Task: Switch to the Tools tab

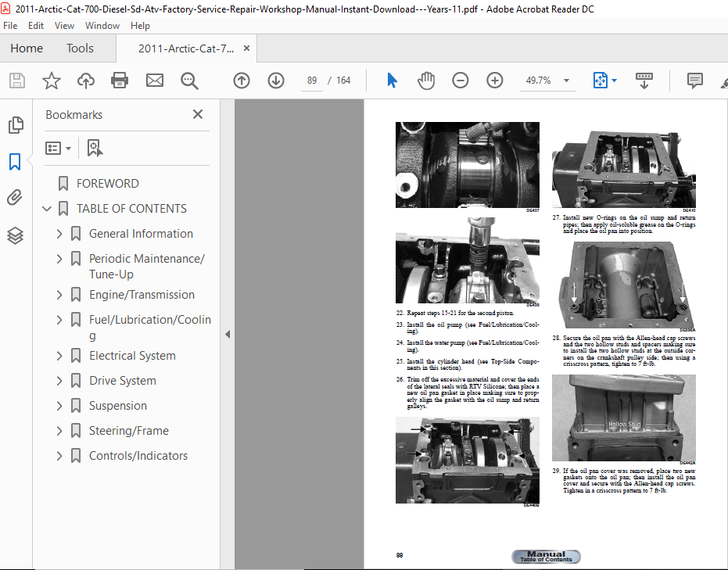Action: click(80, 48)
